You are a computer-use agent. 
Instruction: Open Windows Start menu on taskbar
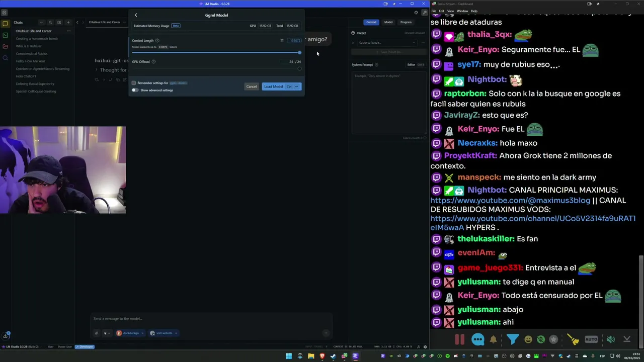(289, 356)
